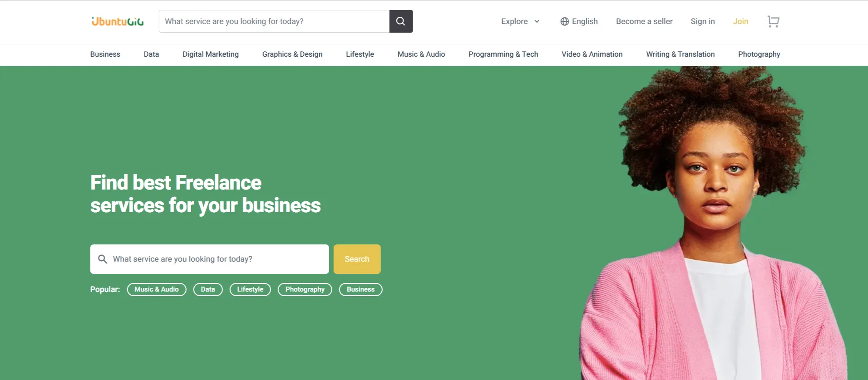Go to Video & Animation category

pyautogui.click(x=592, y=54)
